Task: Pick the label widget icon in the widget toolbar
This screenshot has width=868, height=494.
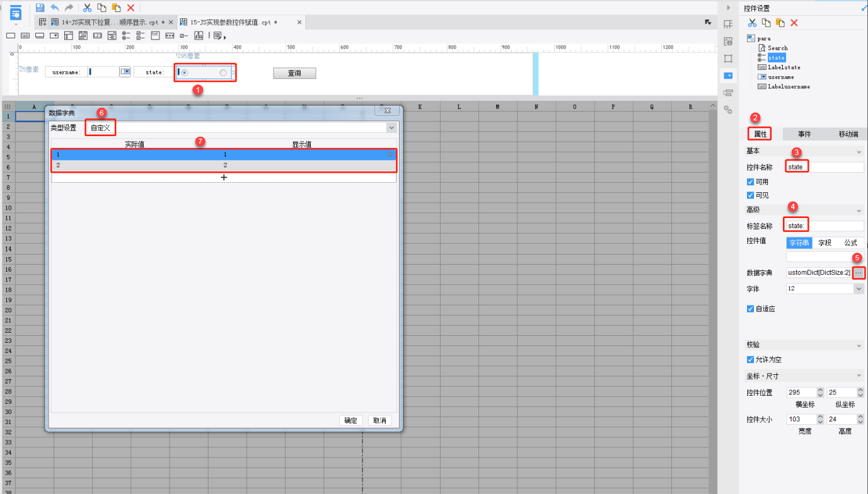Action: [25, 36]
